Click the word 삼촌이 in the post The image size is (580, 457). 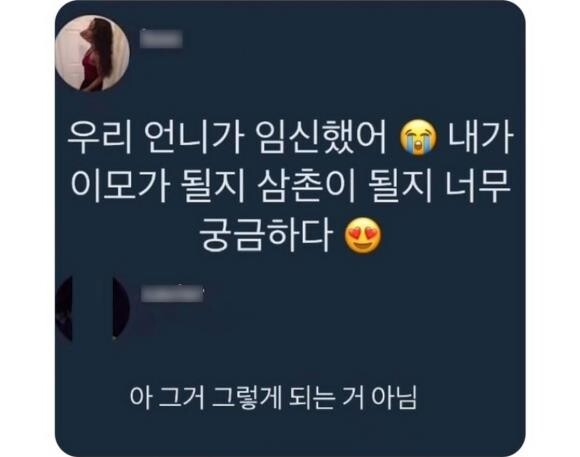click(x=307, y=187)
